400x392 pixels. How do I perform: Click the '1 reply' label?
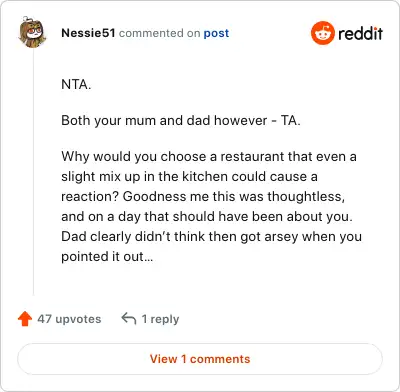tap(160, 319)
